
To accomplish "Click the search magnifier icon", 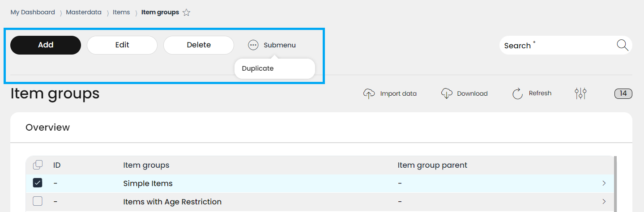I will (623, 45).
